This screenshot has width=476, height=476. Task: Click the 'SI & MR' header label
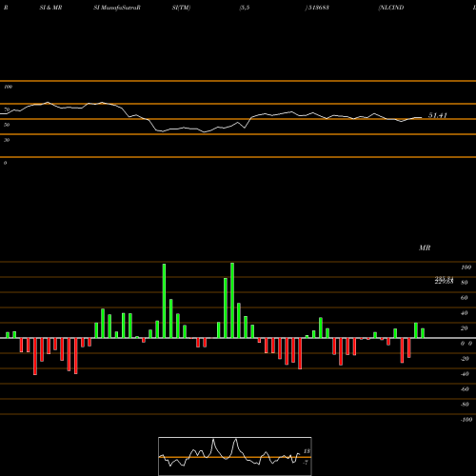50,8
